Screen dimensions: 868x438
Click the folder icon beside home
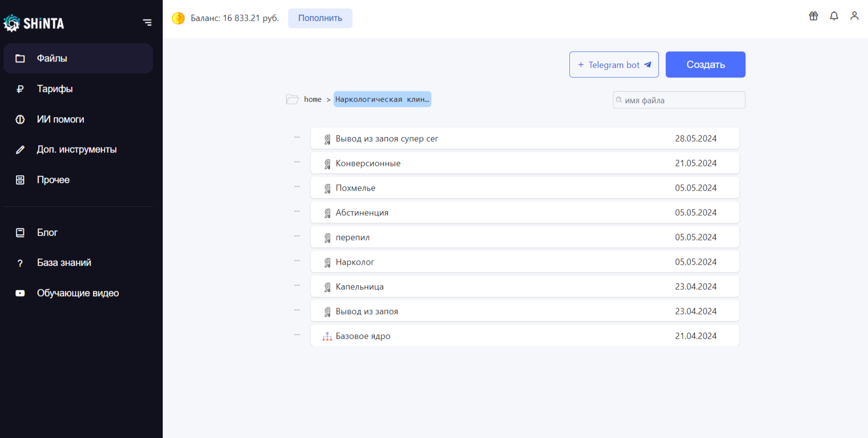coord(292,99)
